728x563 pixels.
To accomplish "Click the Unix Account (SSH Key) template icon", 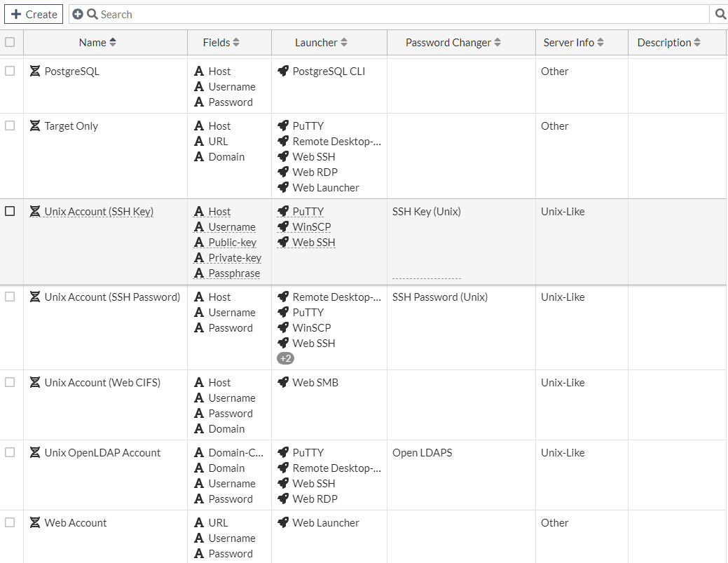I will pos(35,211).
